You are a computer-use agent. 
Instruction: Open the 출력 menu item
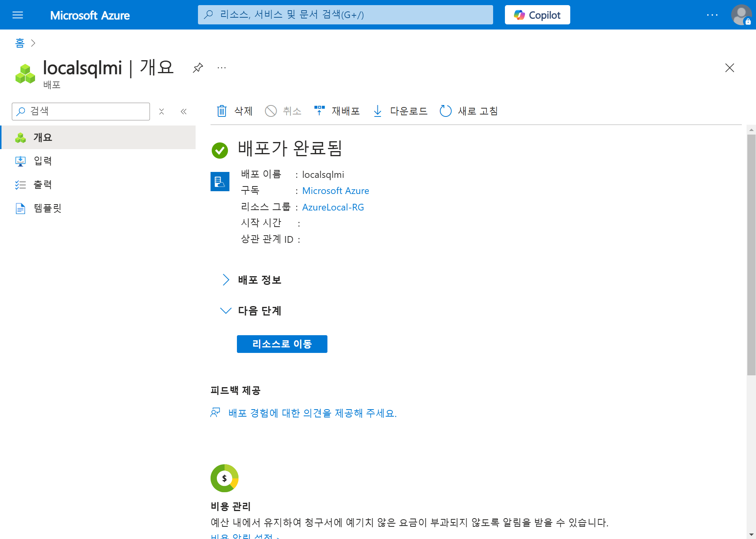[43, 185]
